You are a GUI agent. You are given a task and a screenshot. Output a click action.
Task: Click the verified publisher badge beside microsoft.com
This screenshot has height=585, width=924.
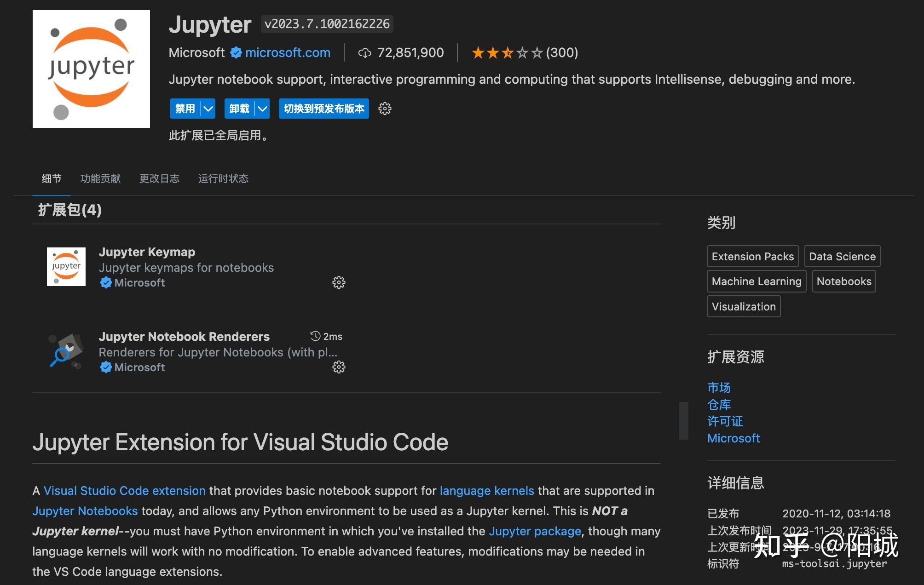point(235,52)
